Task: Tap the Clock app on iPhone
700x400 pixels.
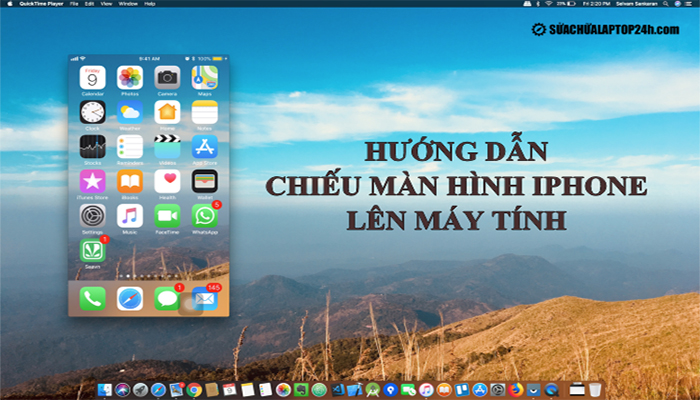Action: coord(92,112)
